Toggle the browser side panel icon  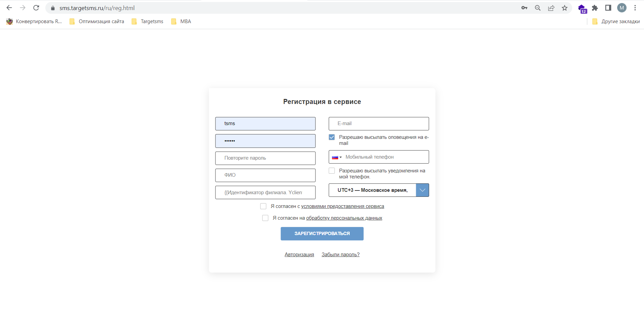pos(608,8)
